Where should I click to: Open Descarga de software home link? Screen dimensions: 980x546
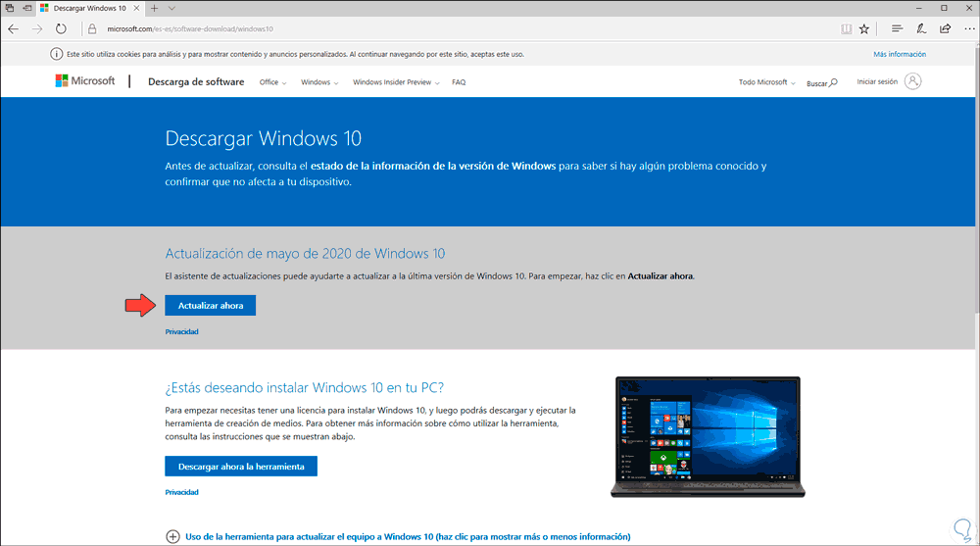196,82
